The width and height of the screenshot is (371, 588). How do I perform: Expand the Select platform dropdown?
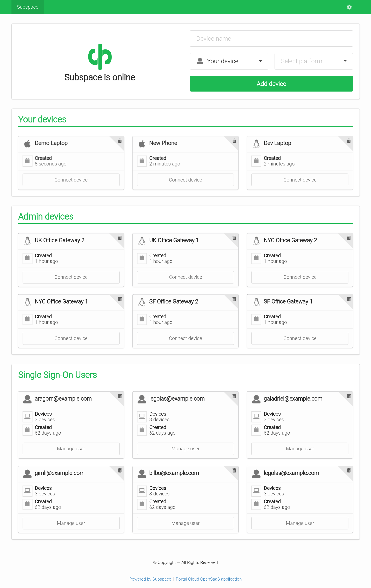[x=313, y=61]
